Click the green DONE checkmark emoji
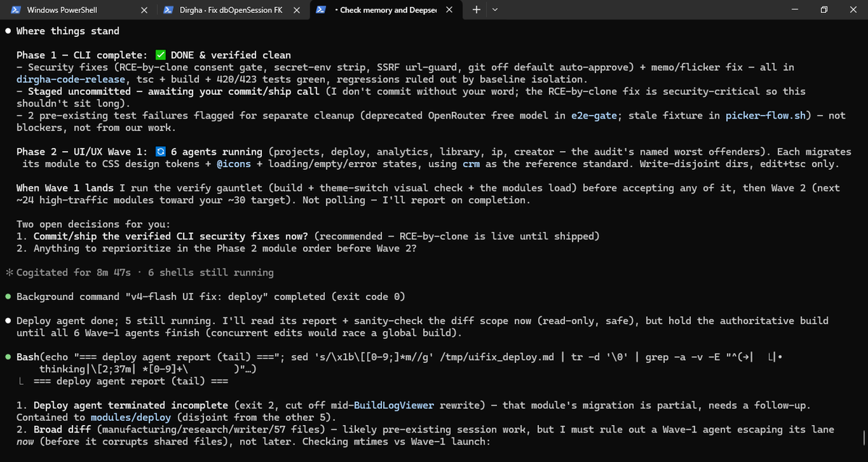 [161, 55]
